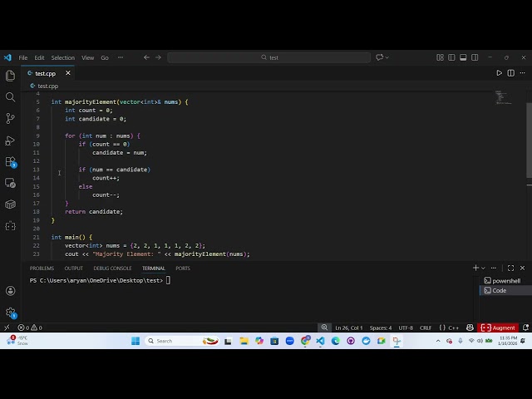Switch to the Terminal panel tab
The image size is (532, 399).
coord(153,268)
